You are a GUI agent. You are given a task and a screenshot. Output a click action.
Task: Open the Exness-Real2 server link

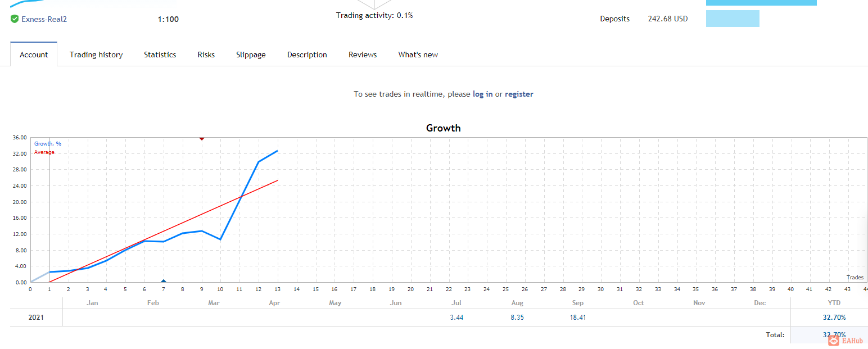[x=44, y=19]
